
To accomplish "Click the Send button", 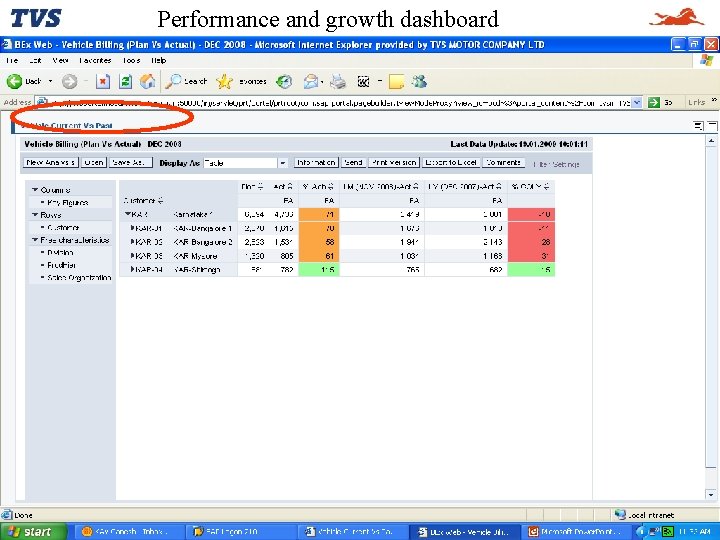I will pos(353,163).
